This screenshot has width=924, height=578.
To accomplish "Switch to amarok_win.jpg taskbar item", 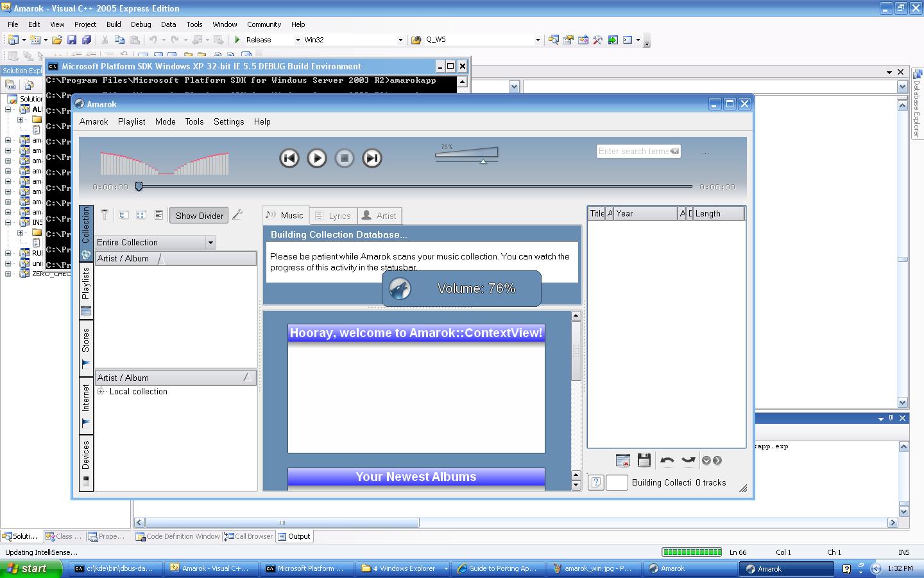I will (x=594, y=568).
